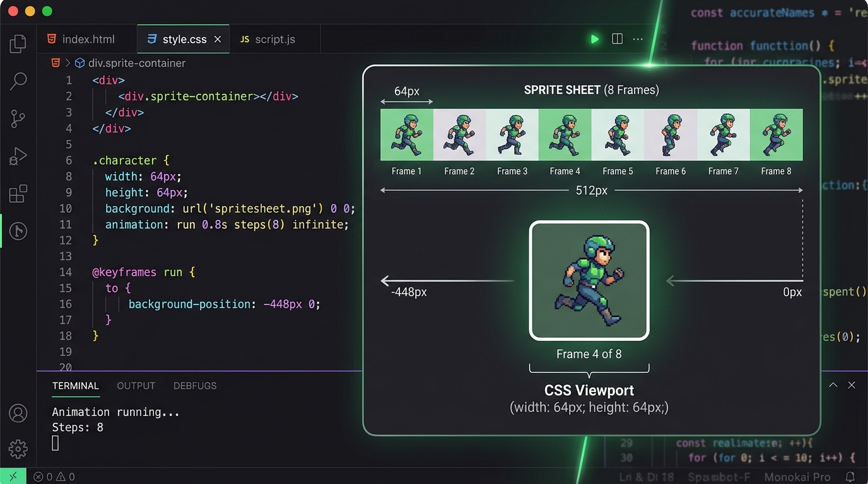
Task: Click the div.sprite-container breadcrumb
Action: pos(137,63)
